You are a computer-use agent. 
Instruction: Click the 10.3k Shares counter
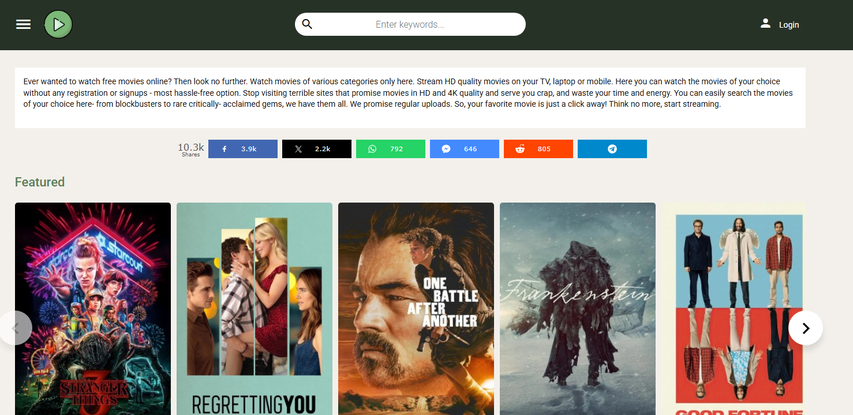click(191, 149)
